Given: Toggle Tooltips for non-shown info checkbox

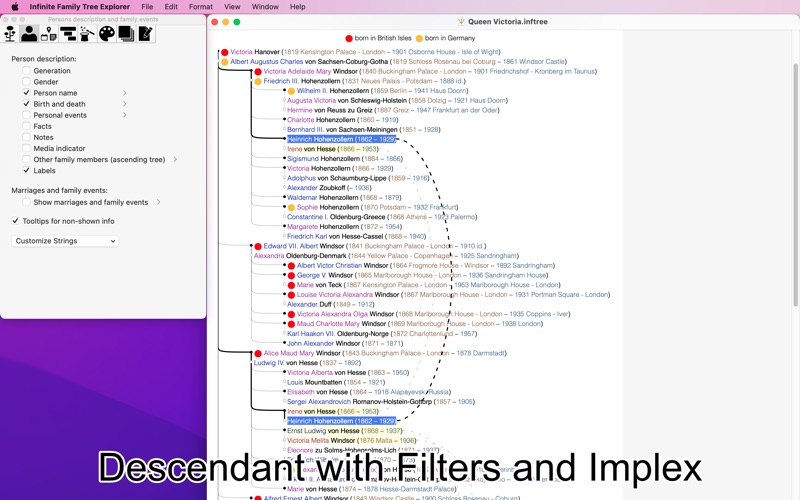Looking at the screenshot, I should [x=15, y=221].
